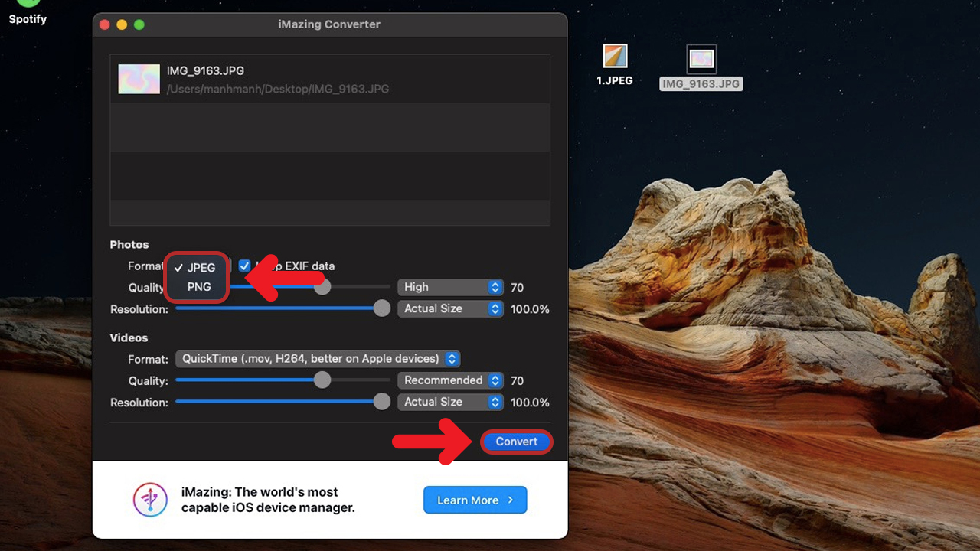The image size is (980, 551).
Task: Open the photo quality High preset dropdown
Action: point(450,287)
